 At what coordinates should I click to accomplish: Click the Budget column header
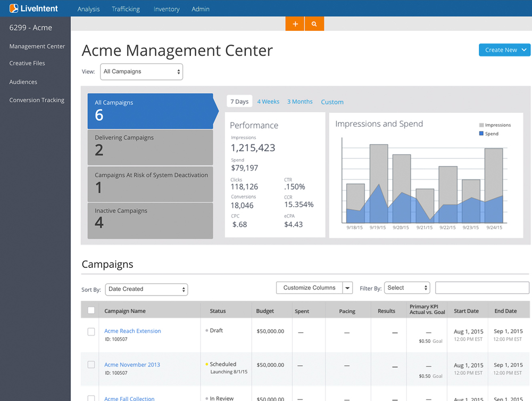coord(264,310)
